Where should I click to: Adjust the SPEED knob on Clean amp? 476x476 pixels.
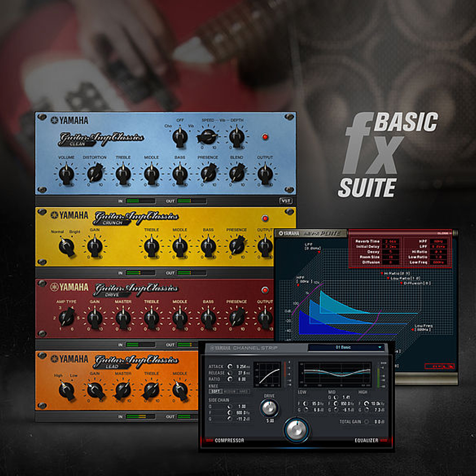click(x=208, y=137)
